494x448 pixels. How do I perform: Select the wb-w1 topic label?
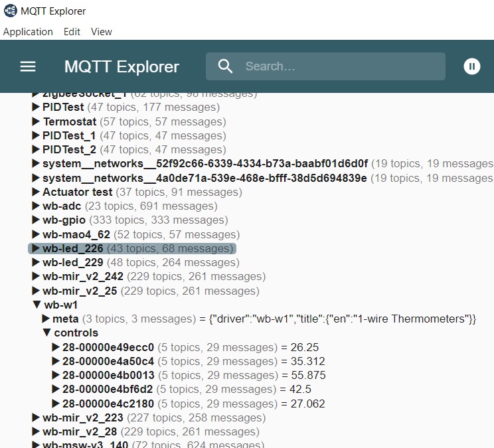(61, 305)
